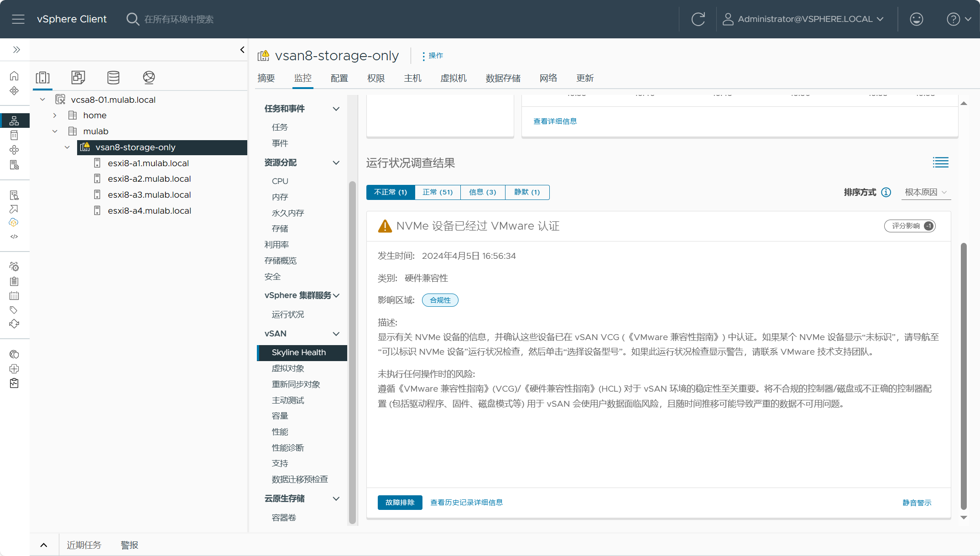Expand the bottom recent tasks panel

[44, 545]
